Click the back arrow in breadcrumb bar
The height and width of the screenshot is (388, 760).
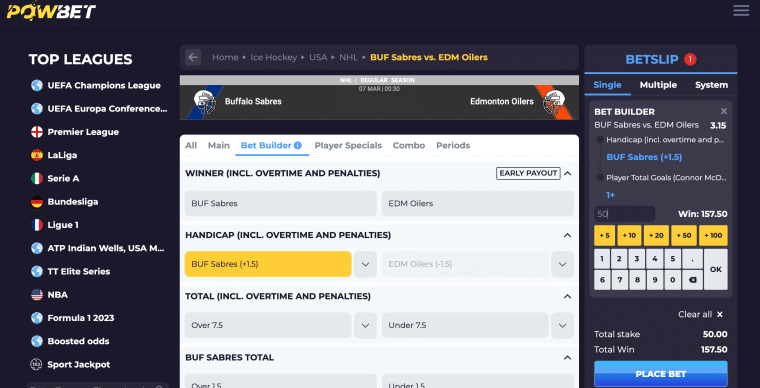[x=193, y=57]
